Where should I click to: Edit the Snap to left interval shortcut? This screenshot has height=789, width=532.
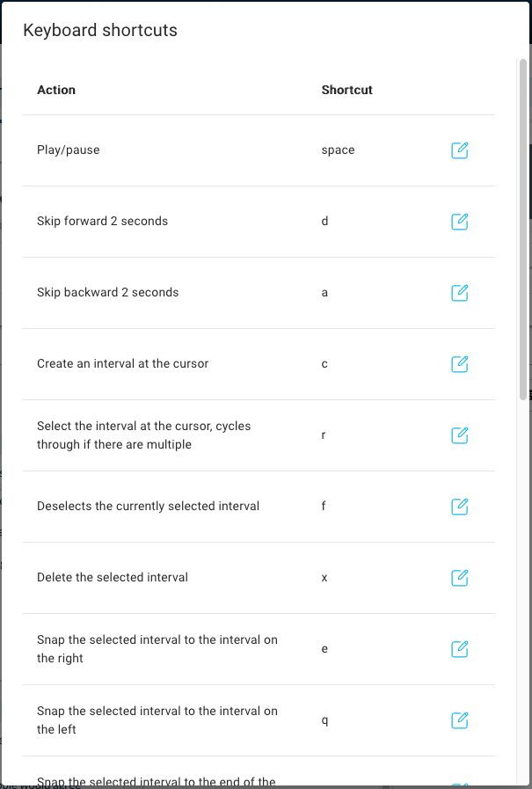(459, 720)
